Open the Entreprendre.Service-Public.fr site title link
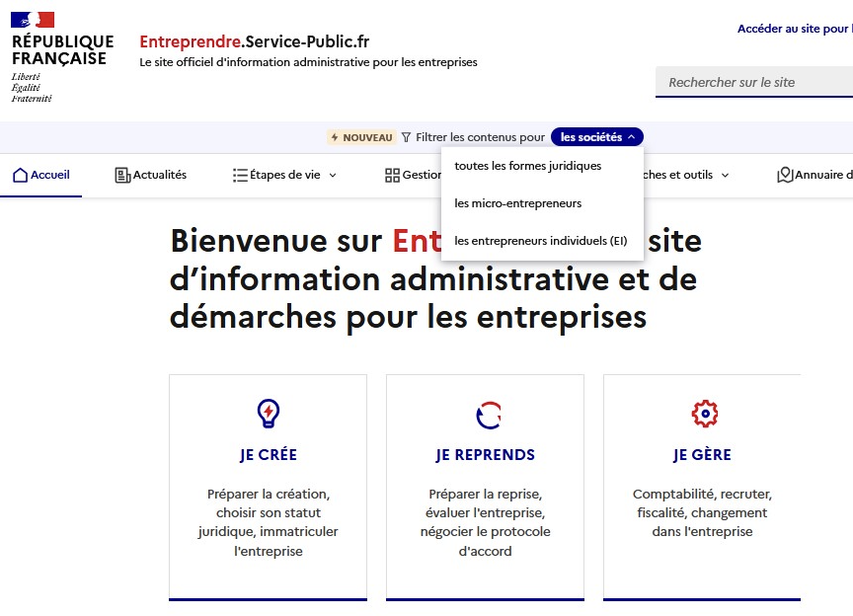 pos(254,41)
